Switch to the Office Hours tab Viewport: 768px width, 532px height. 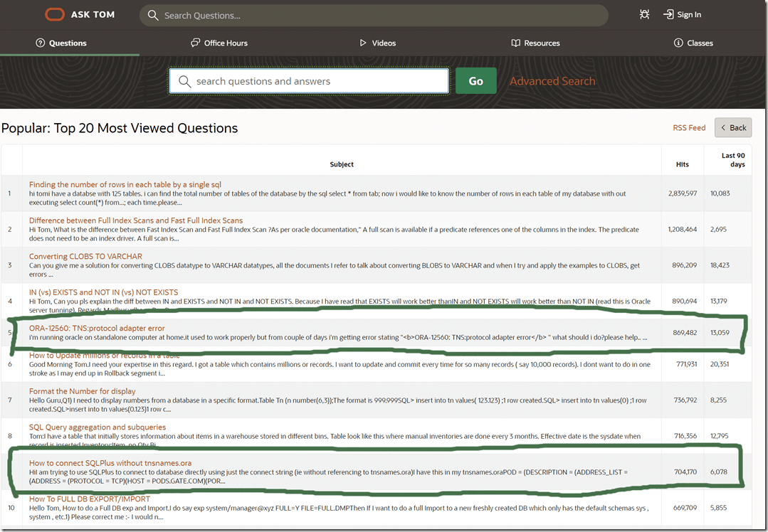tap(219, 43)
